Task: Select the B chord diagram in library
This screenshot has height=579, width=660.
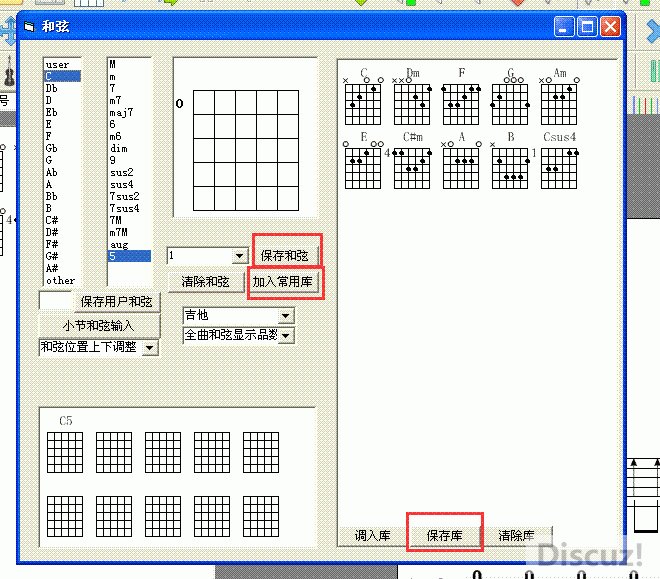Action: [510, 168]
